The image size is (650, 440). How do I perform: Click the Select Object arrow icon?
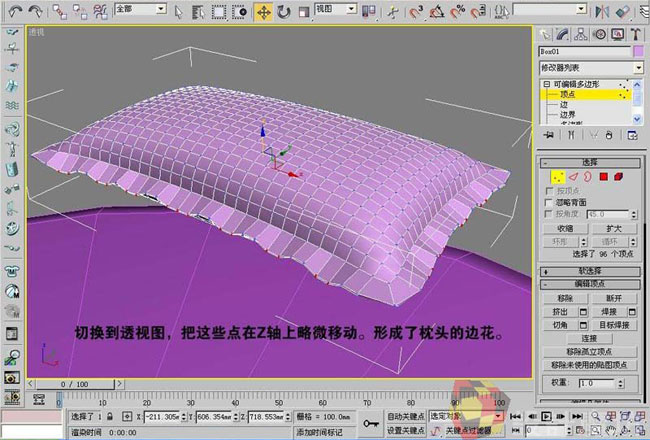(178, 12)
